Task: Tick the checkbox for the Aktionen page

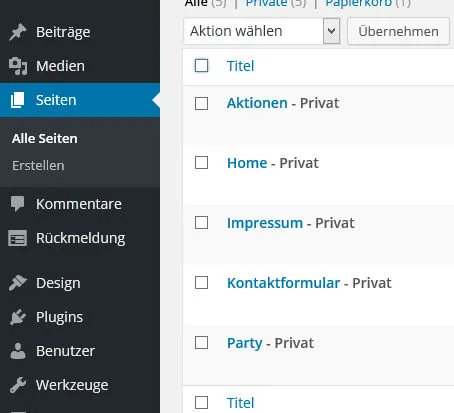Action: pos(201,103)
